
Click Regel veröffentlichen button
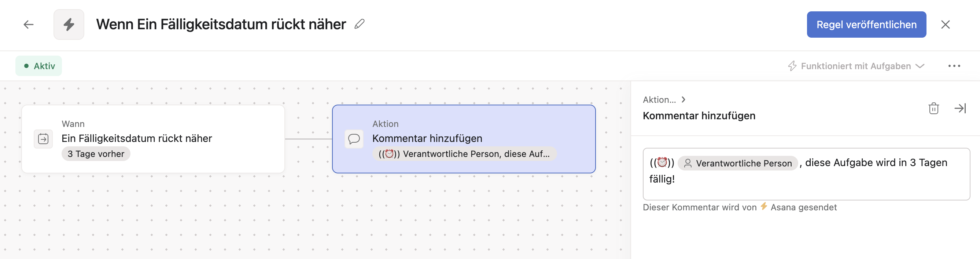[866, 25]
